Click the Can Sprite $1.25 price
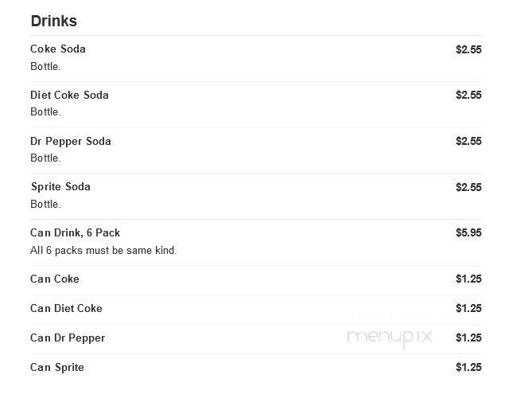Image resolution: width=532 pixels, height=402 pixels. coord(468,367)
